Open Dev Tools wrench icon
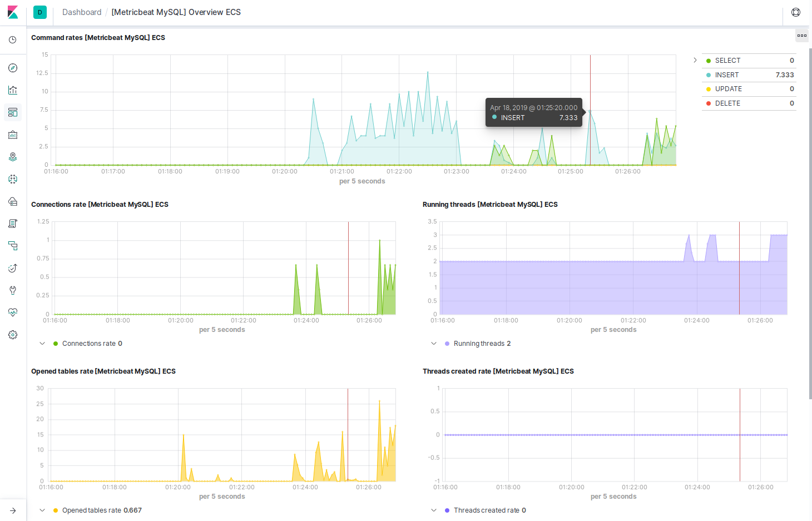 13,290
